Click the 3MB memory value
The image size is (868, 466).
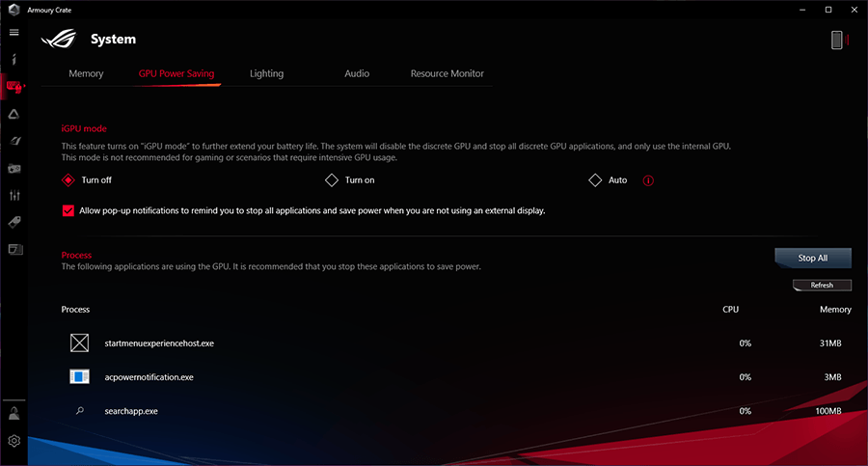[832, 377]
